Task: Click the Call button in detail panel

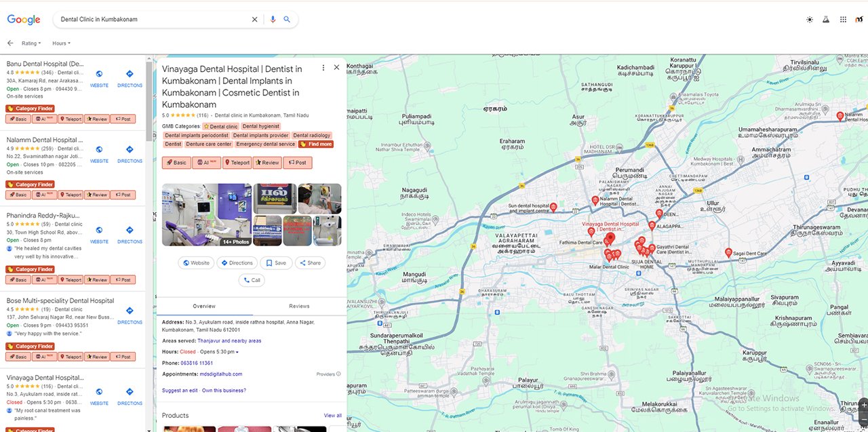Action: [252, 280]
